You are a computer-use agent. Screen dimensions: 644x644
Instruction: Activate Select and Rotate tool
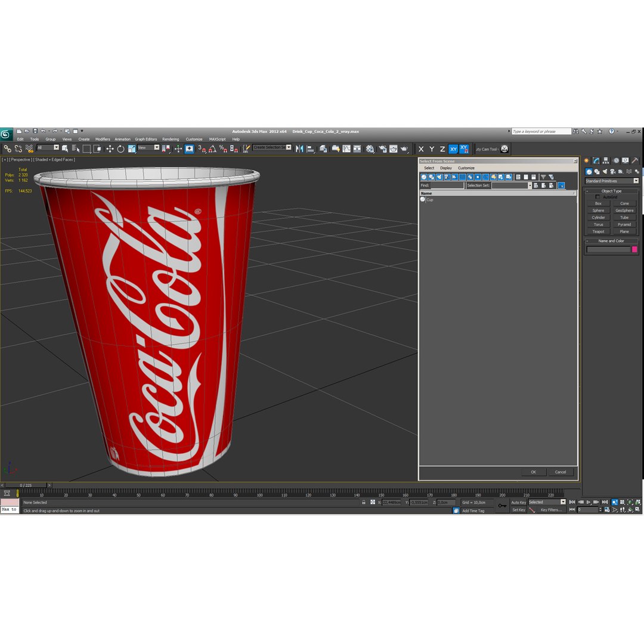pyautogui.click(x=120, y=148)
